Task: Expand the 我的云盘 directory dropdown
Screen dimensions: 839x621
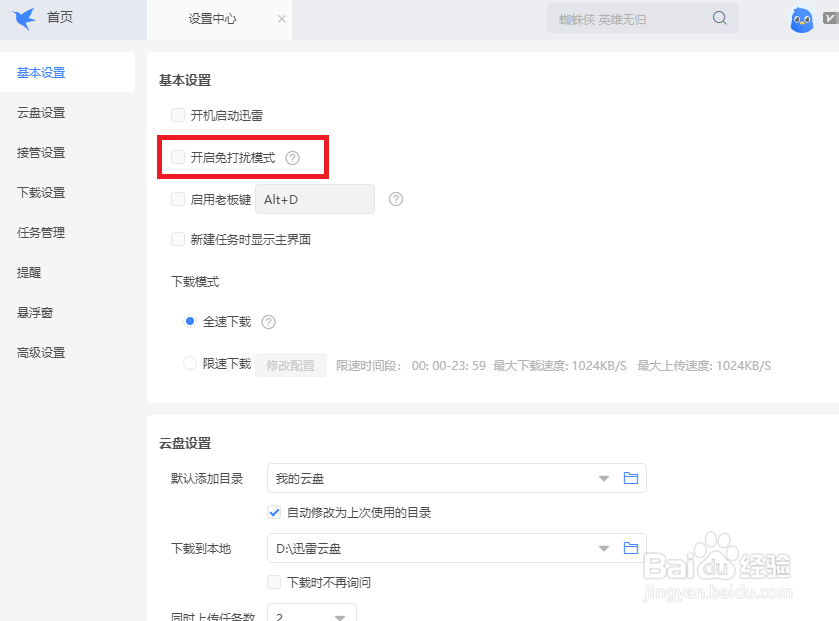Action: point(604,478)
